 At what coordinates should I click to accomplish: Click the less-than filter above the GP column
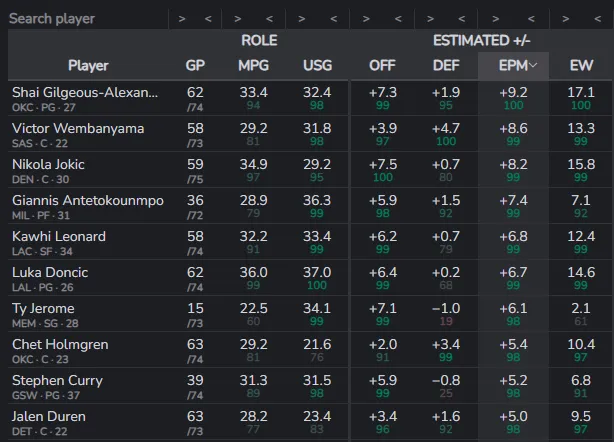pos(207,18)
